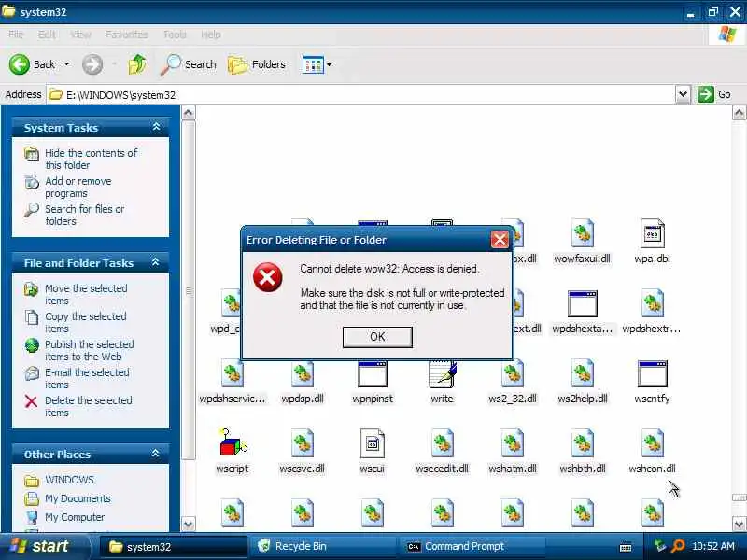Click file list scroll down arrow
Viewport: 747px width, 560px height.
[739, 525]
